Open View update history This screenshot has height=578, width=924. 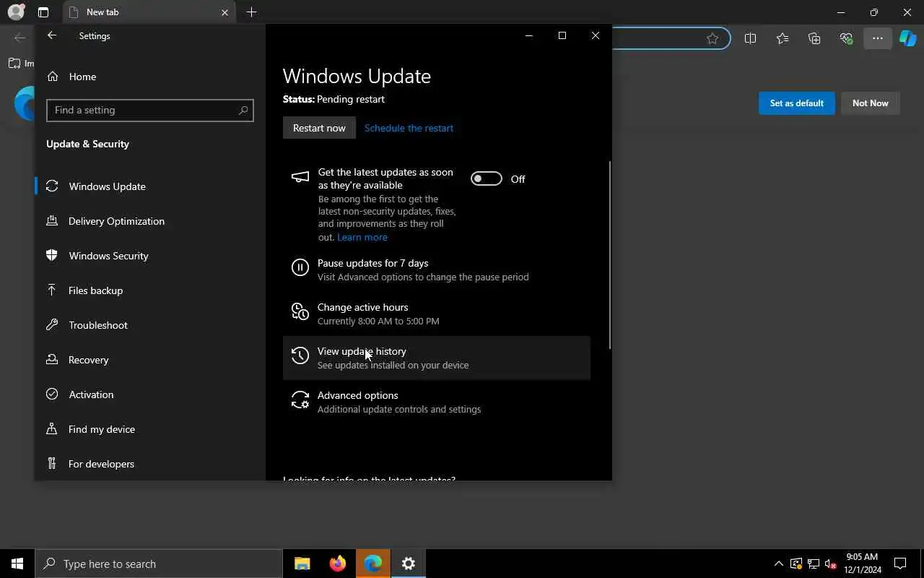click(x=436, y=358)
